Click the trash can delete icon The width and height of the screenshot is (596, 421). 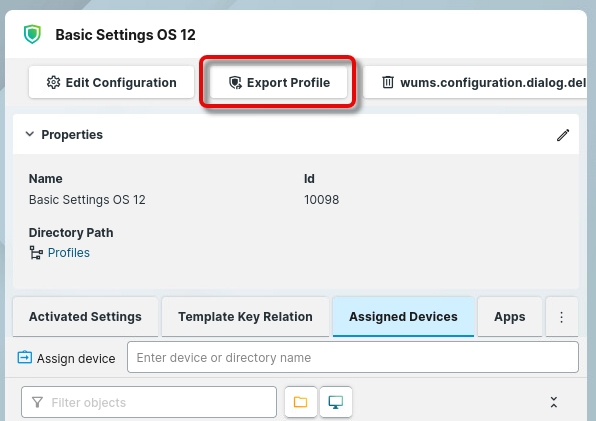click(388, 82)
